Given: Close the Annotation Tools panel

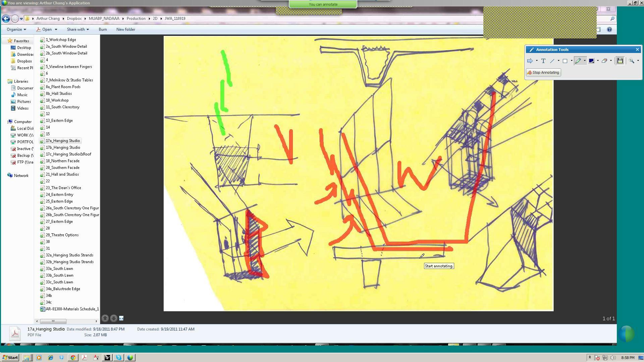Looking at the screenshot, I should point(637,50).
